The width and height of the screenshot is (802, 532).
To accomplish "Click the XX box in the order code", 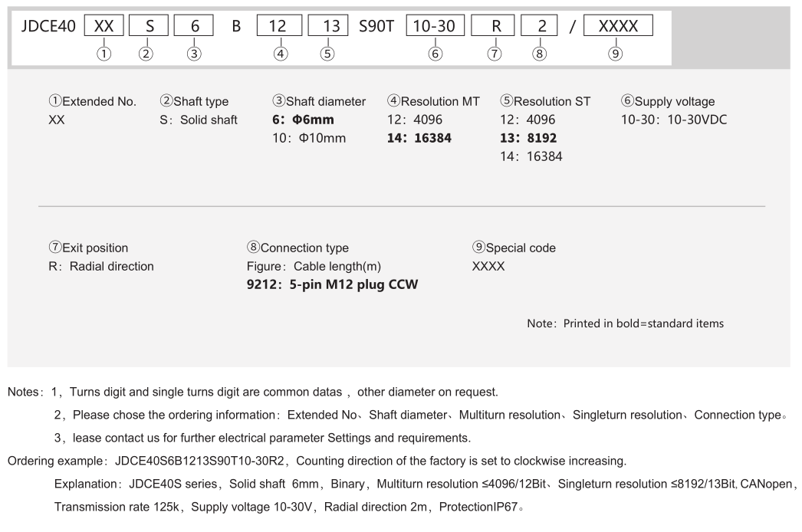I will coord(105,26).
